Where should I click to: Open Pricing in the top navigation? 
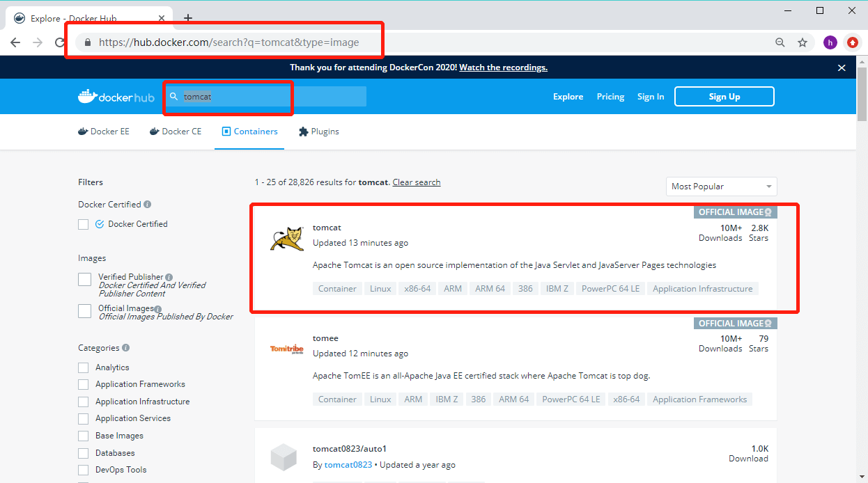coord(610,97)
